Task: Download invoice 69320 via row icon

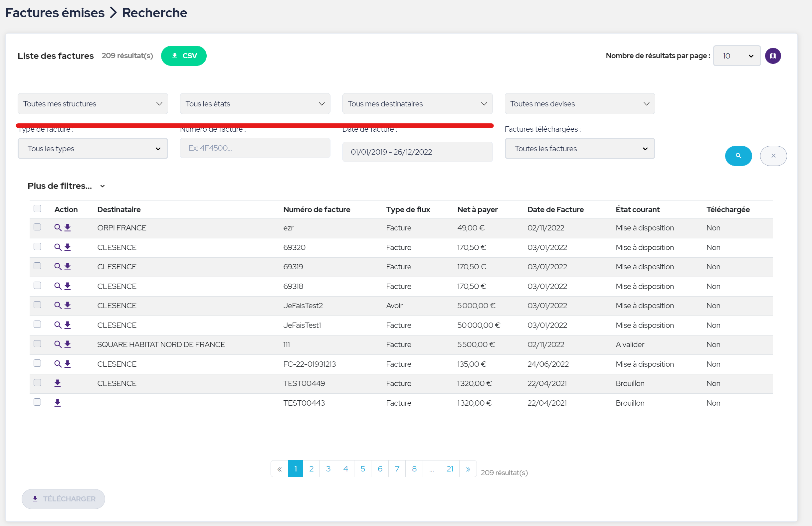Action: pyautogui.click(x=68, y=247)
